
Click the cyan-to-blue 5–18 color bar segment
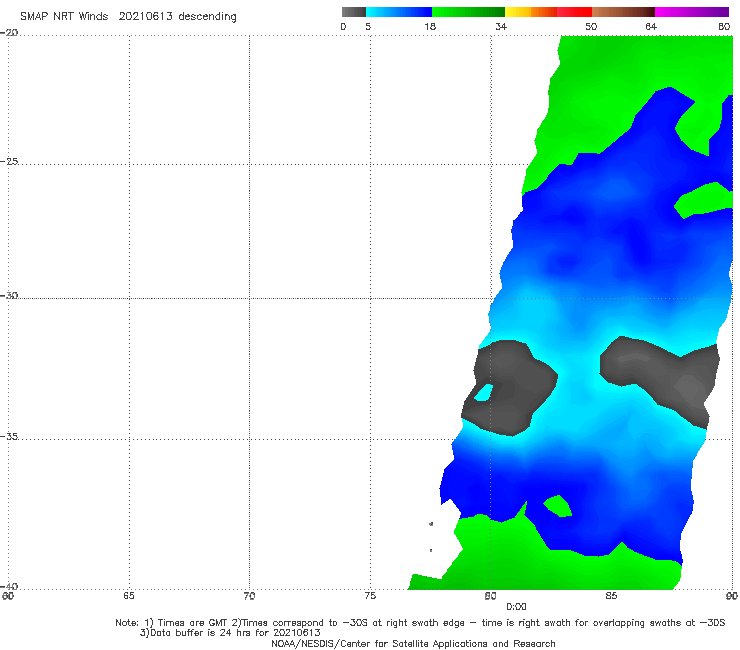coord(399,12)
